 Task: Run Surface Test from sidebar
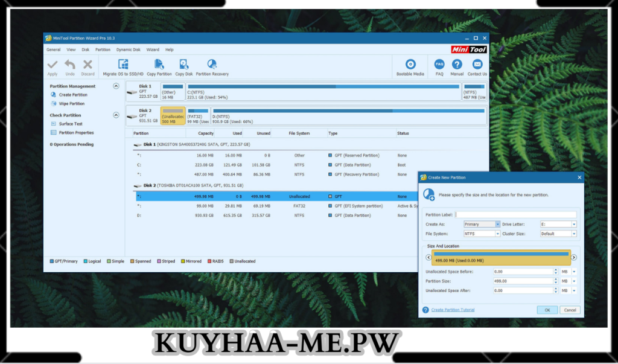tap(71, 124)
